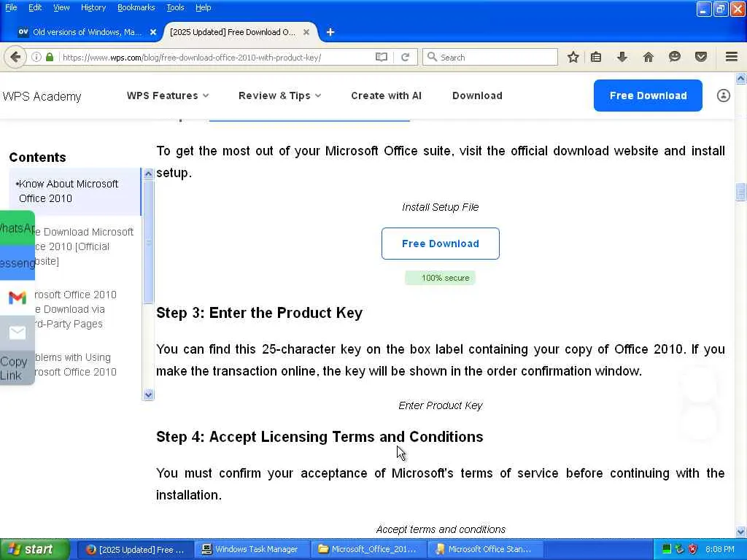Click the blue Free Download header button
Image resolution: width=747 pixels, height=560 pixels.
[x=648, y=96]
